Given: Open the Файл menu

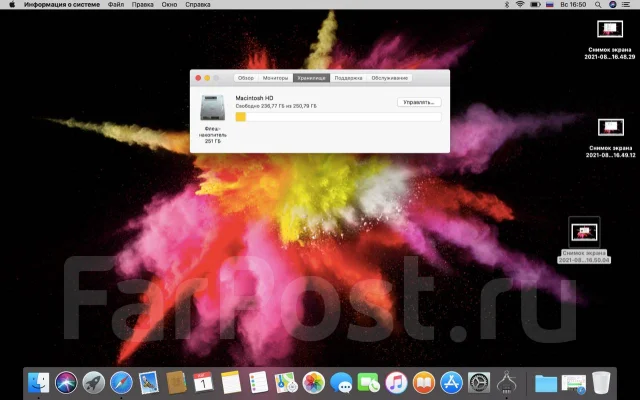Looking at the screenshot, I should [116, 5].
